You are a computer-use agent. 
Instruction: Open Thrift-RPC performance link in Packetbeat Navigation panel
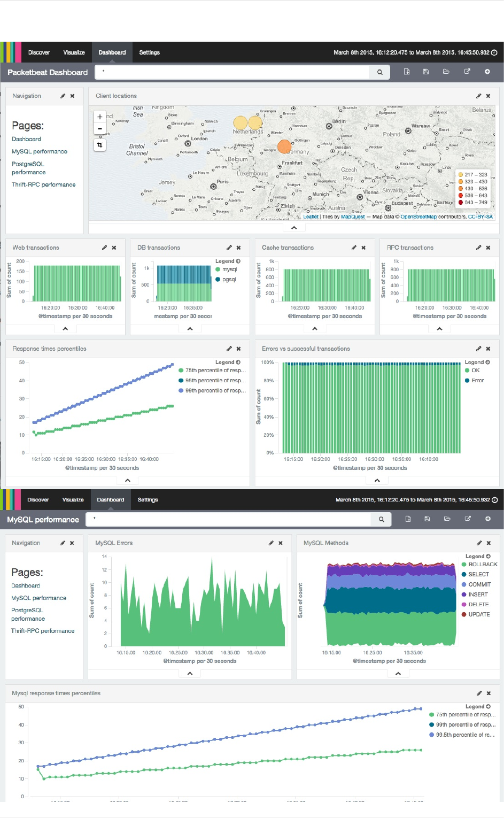pos(44,185)
